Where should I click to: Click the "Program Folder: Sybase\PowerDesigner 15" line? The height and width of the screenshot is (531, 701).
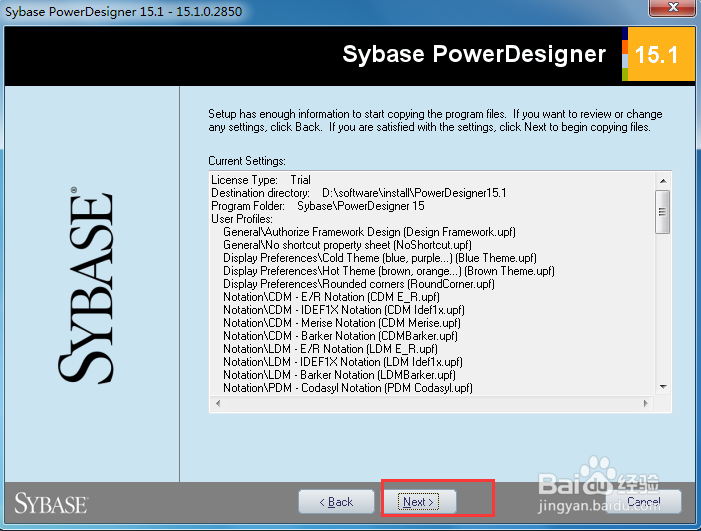point(318,206)
